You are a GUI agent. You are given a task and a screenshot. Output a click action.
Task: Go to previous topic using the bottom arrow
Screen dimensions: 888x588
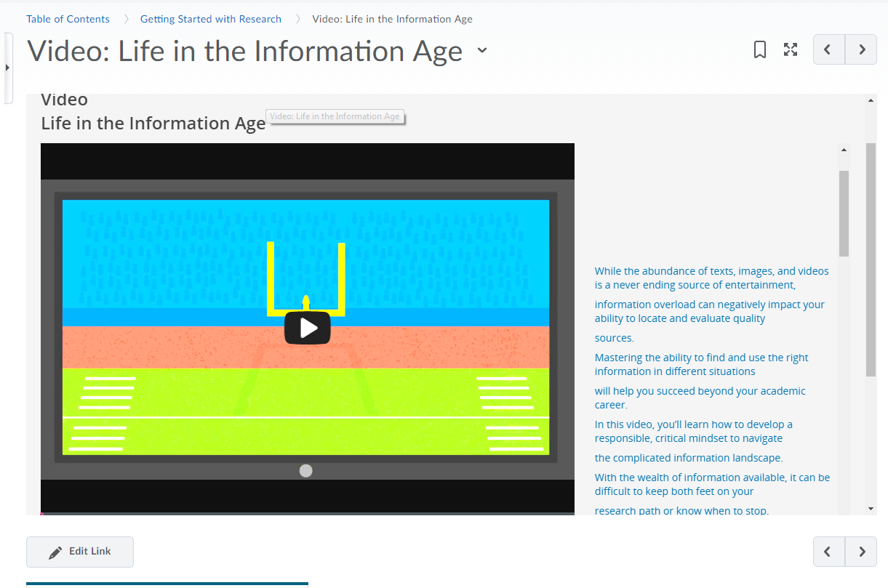click(828, 552)
